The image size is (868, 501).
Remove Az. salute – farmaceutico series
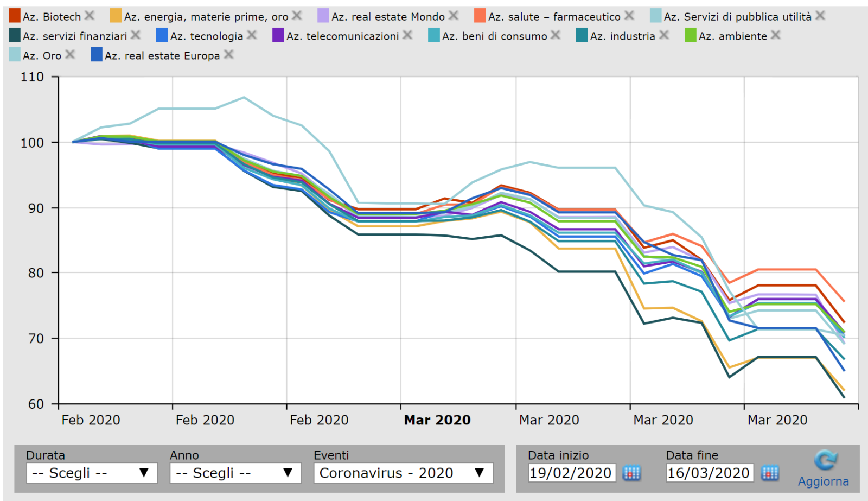click(x=629, y=16)
